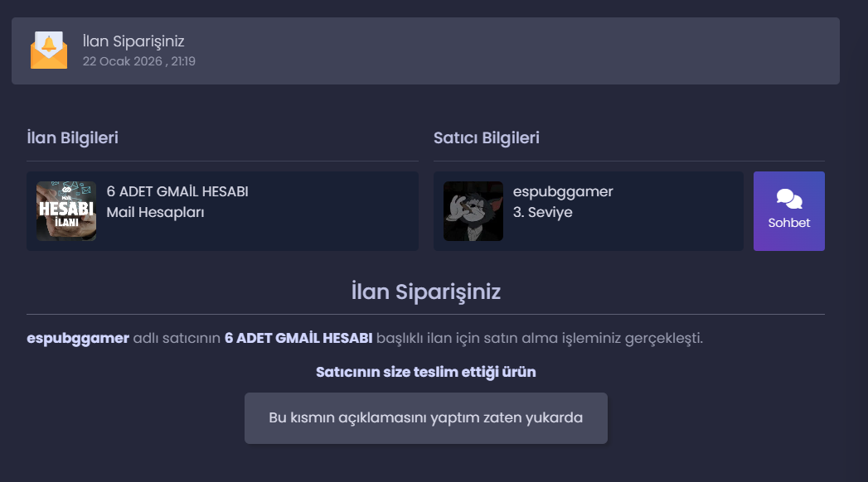
Task: Select the seller info card
Action: pos(589,211)
